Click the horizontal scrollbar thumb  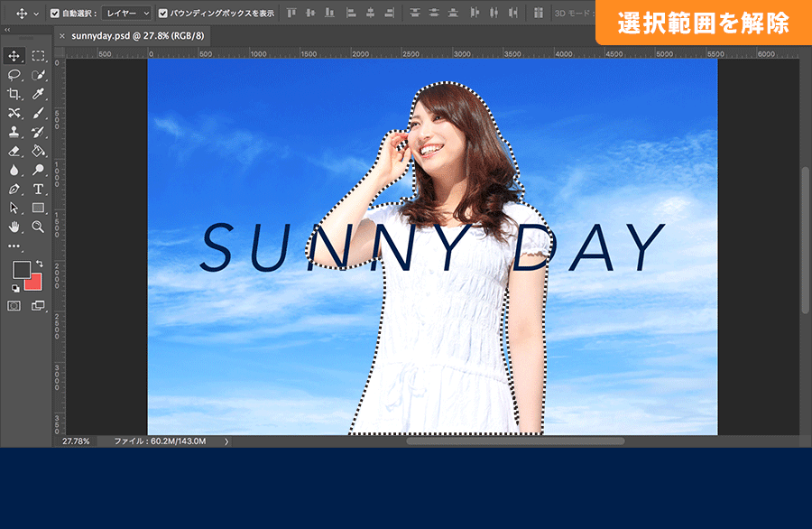[x=515, y=441]
